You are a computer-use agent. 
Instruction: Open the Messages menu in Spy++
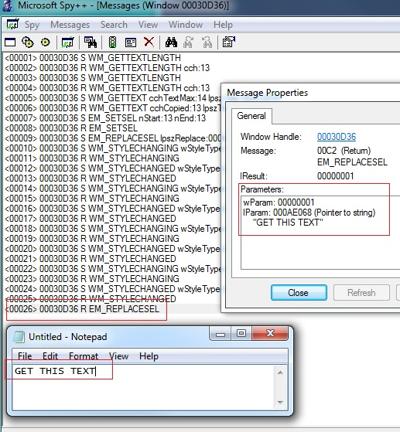click(x=70, y=25)
